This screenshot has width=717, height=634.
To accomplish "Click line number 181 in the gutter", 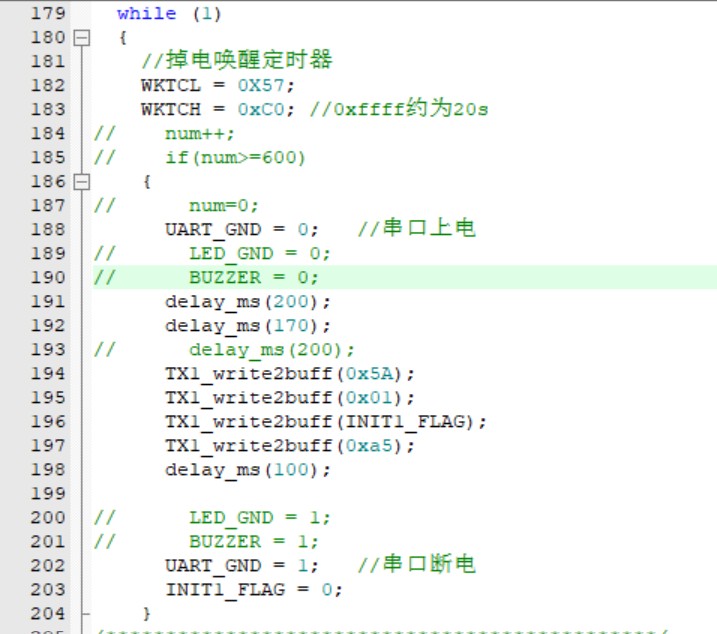I will 48,61.
